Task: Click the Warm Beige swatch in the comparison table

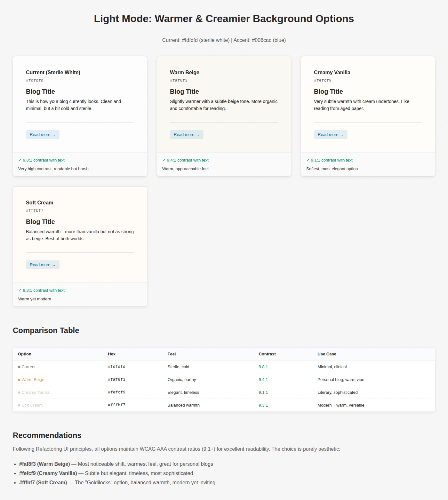Action: pos(19,380)
